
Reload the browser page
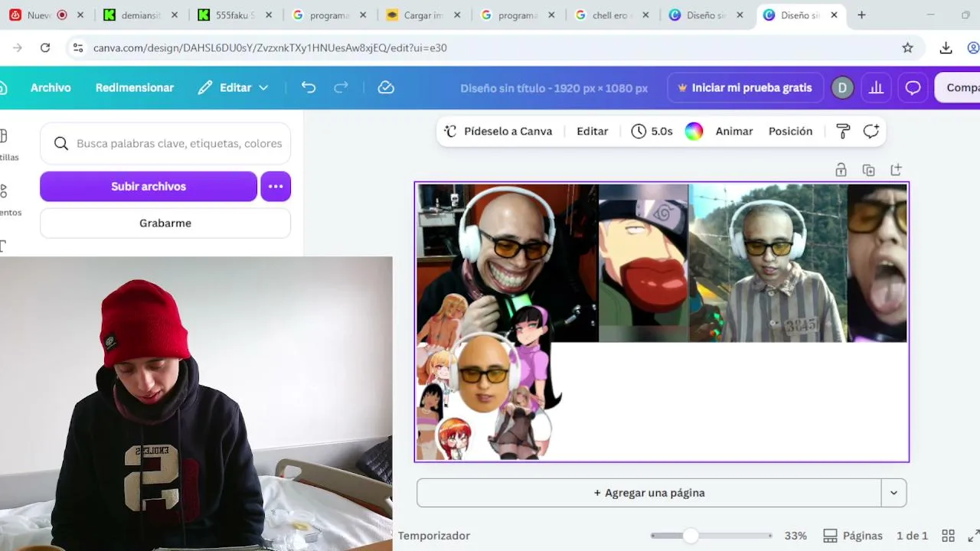tap(45, 47)
